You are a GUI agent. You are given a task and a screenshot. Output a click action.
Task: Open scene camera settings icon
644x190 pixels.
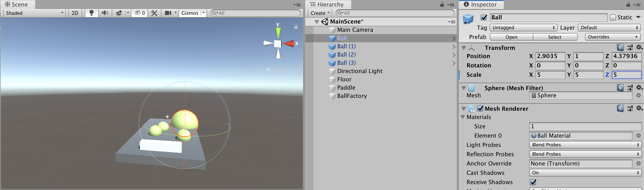(x=168, y=13)
